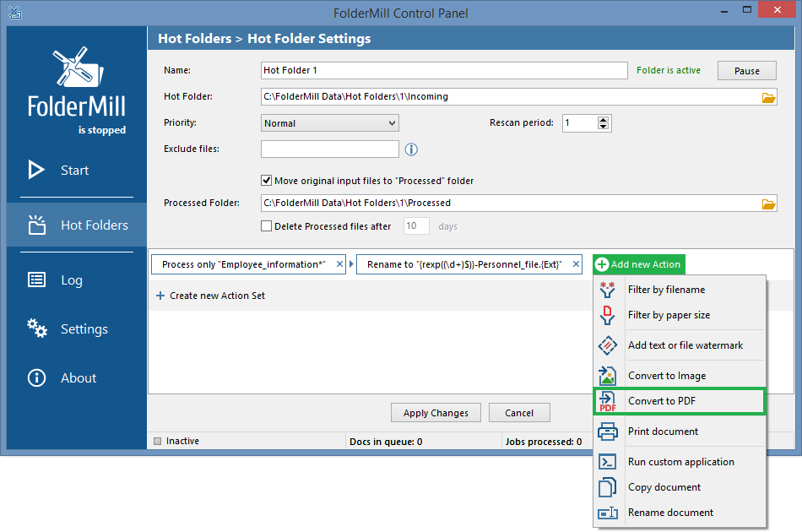Click info icon beside Exclude files
Image resolution: width=802 pixels, height=532 pixels.
click(411, 149)
